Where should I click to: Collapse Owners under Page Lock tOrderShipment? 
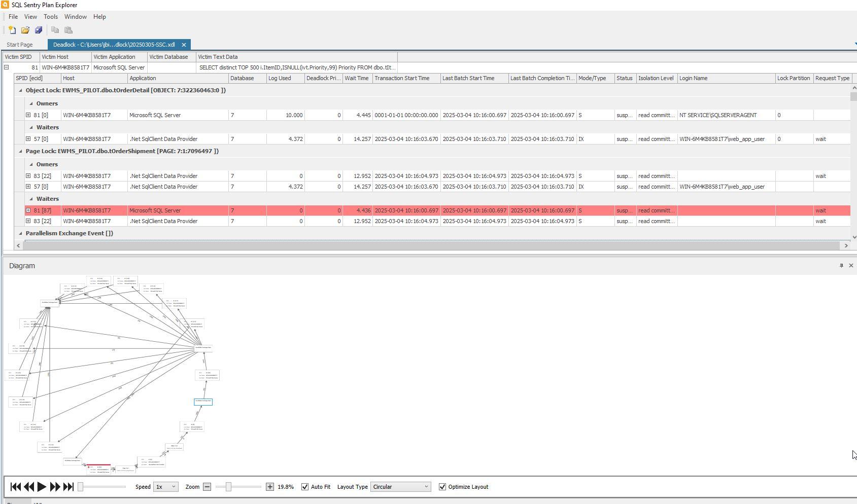point(31,164)
